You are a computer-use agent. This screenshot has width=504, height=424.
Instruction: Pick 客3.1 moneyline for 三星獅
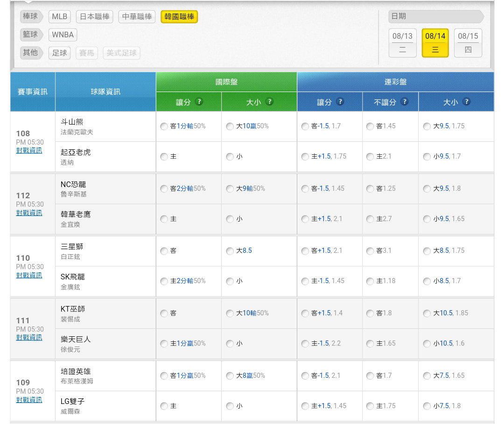coord(370,251)
